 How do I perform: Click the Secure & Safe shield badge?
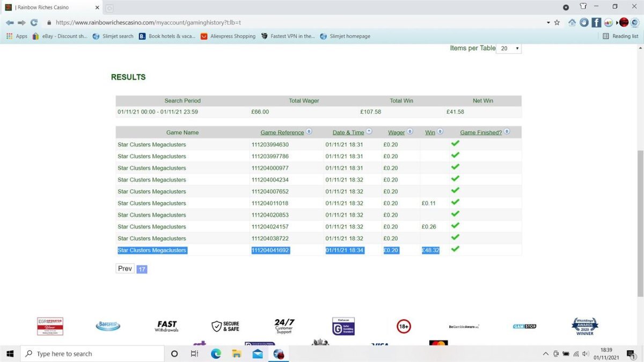click(x=225, y=326)
